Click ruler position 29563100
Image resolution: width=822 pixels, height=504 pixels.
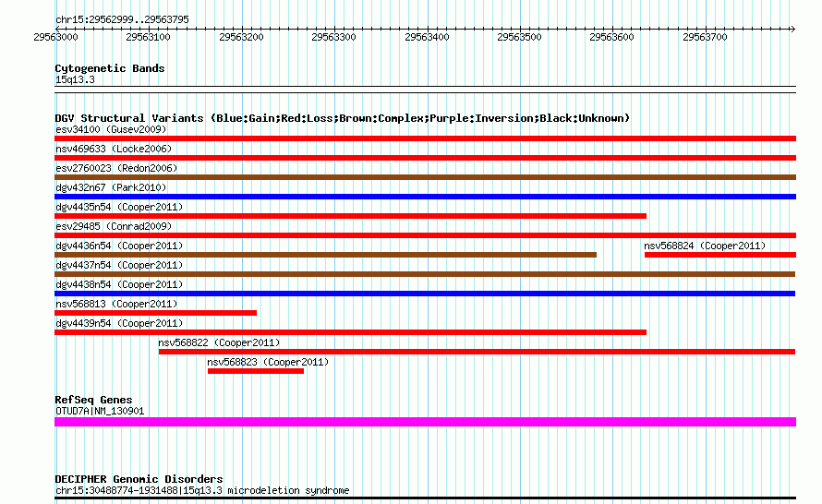coord(149,37)
